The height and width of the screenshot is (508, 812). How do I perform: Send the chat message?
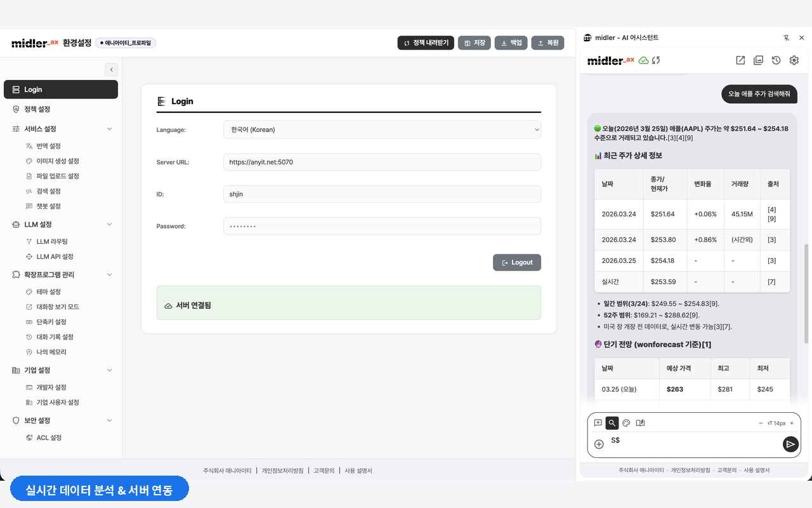click(790, 444)
